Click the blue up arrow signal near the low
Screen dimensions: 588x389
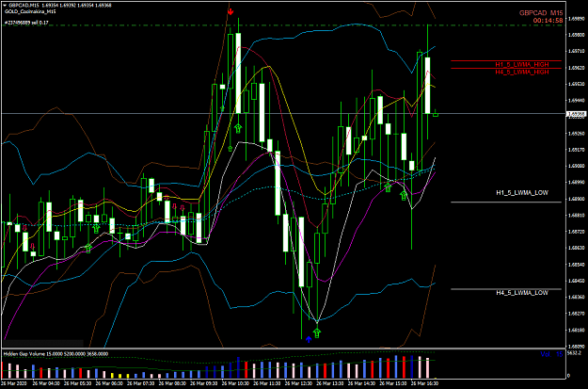pos(309,339)
